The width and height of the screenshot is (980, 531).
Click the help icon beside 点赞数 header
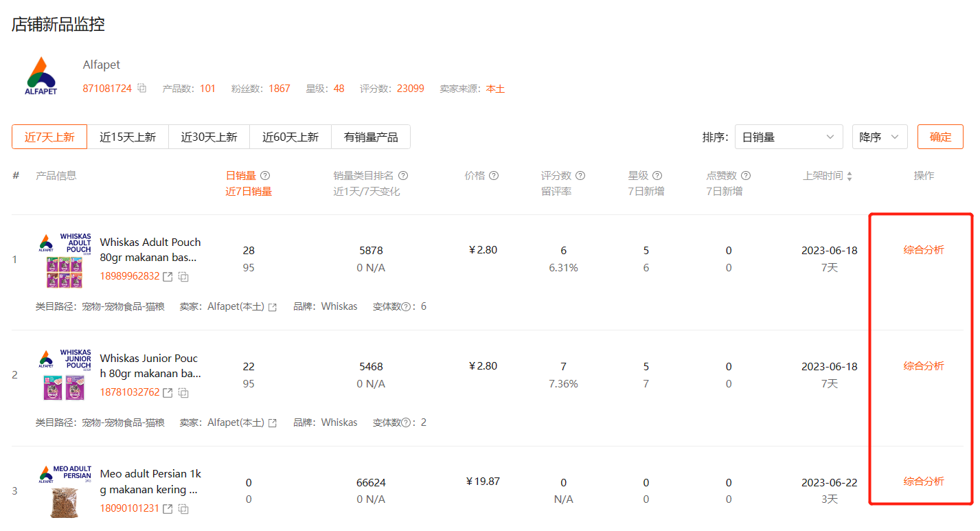(x=746, y=176)
